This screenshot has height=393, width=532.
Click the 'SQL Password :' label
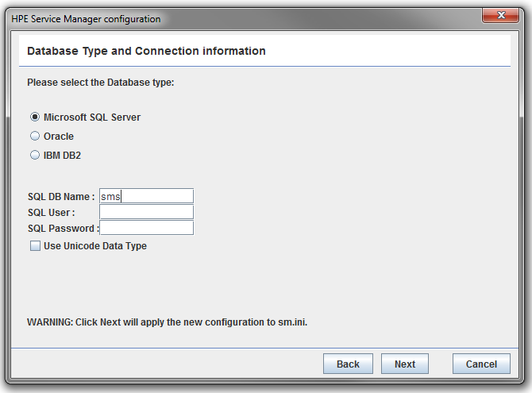click(64, 229)
